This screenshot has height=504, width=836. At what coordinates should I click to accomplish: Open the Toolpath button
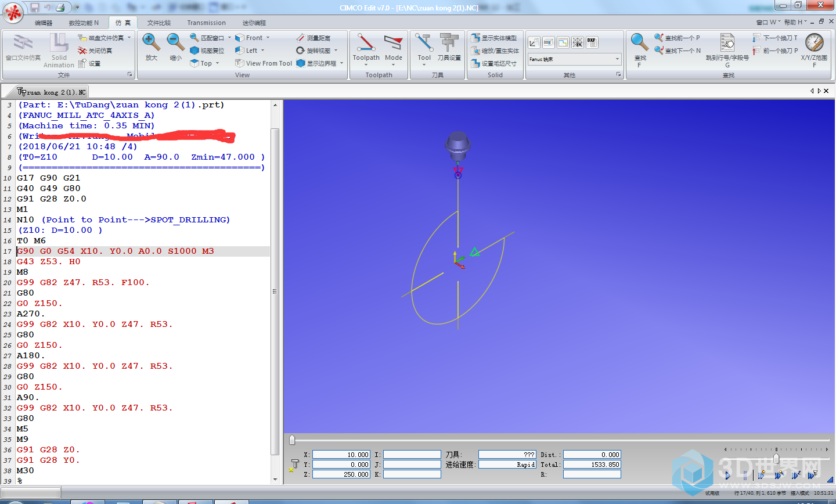(366, 49)
